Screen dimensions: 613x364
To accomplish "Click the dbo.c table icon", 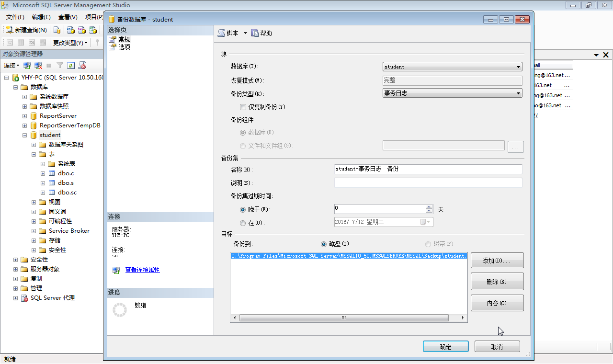I will tap(52, 173).
